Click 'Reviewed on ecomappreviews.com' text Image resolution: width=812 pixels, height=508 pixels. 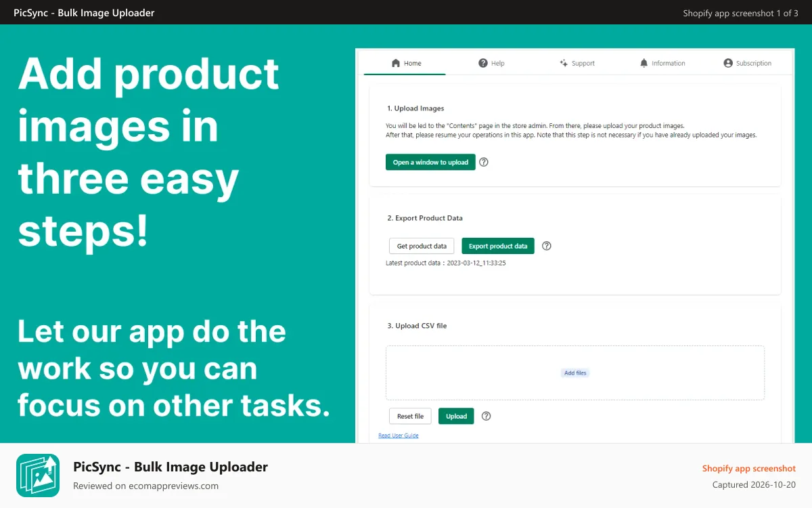tap(145, 486)
